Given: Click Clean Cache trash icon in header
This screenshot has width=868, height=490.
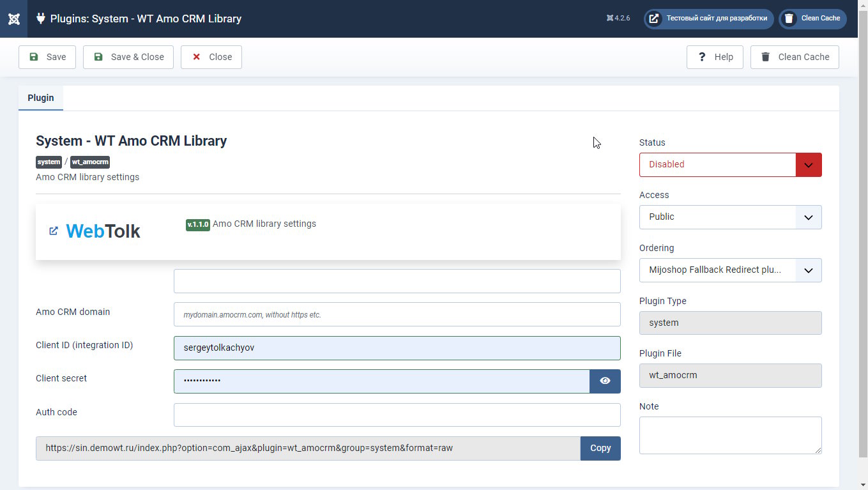Looking at the screenshot, I should [x=789, y=19].
